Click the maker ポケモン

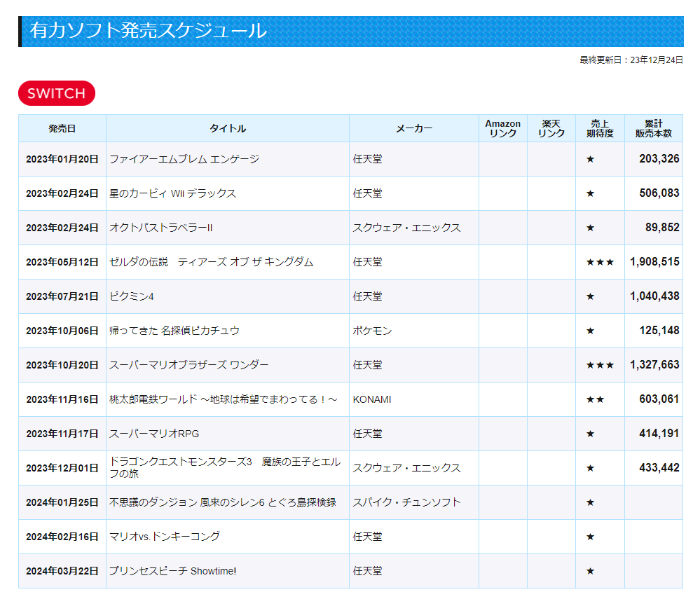coord(372,331)
